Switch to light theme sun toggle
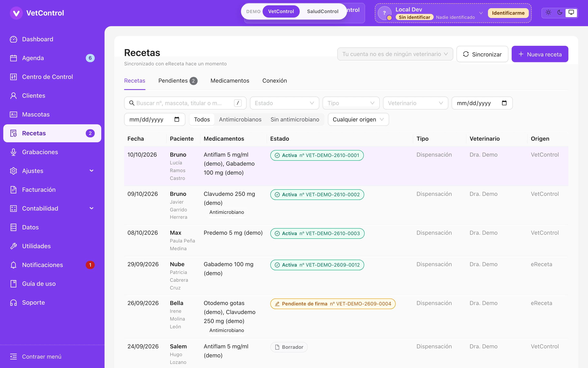This screenshot has height=368, width=588. [x=548, y=12]
